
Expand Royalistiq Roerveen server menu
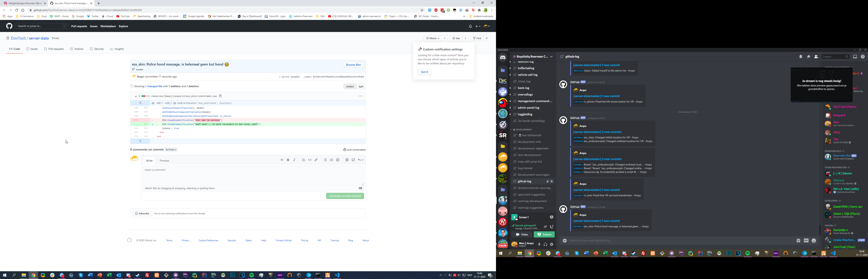pyautogui.click(x=551, y=57)
